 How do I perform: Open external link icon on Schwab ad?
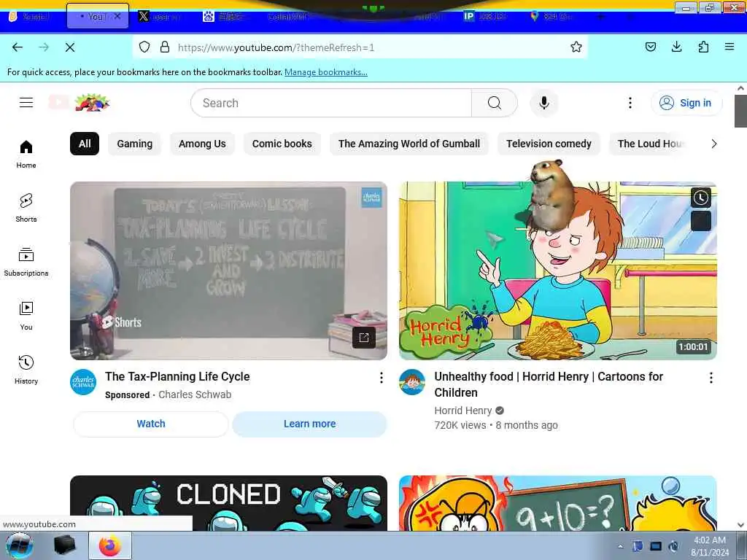[x=364, y=338]
